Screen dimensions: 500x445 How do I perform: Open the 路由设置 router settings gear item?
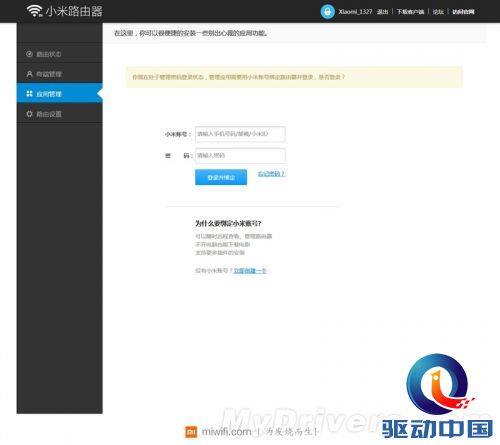tap(60, 114)
